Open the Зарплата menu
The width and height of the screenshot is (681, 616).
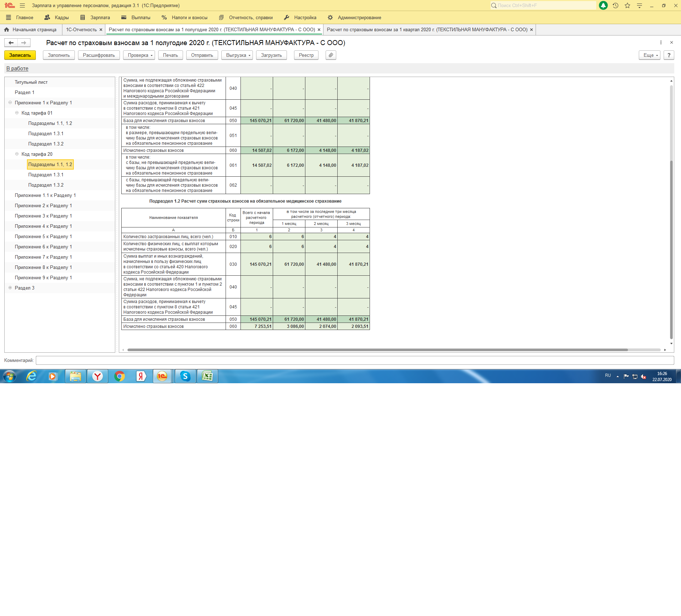coord(95,18)
